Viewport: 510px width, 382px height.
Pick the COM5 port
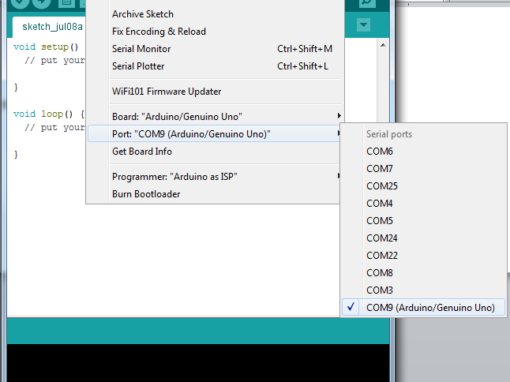pos(423,221)
